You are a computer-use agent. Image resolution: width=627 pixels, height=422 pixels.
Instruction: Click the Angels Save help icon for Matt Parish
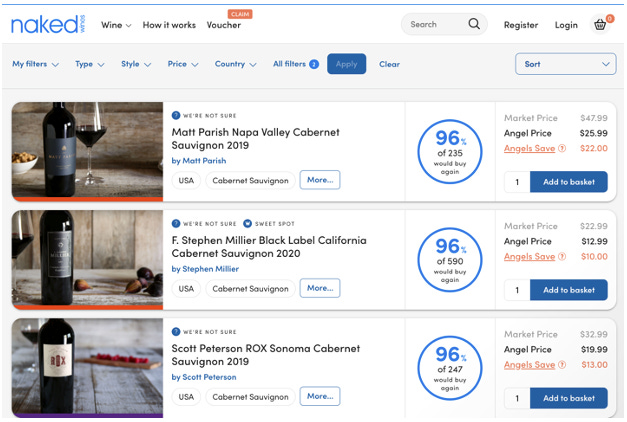(562, 148)
